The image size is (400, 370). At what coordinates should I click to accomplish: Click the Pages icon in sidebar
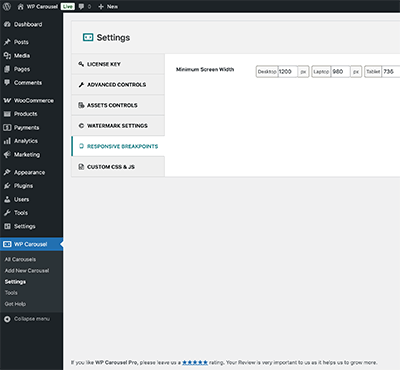[7, 69]
